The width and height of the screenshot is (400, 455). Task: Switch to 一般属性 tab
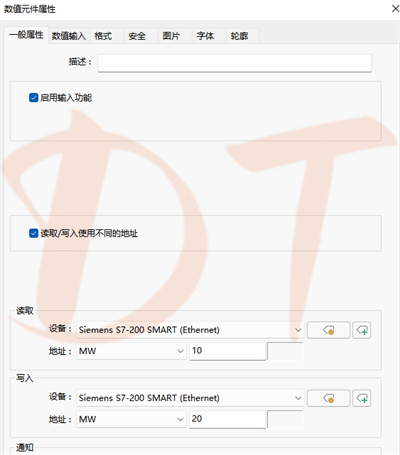(26, 35)
